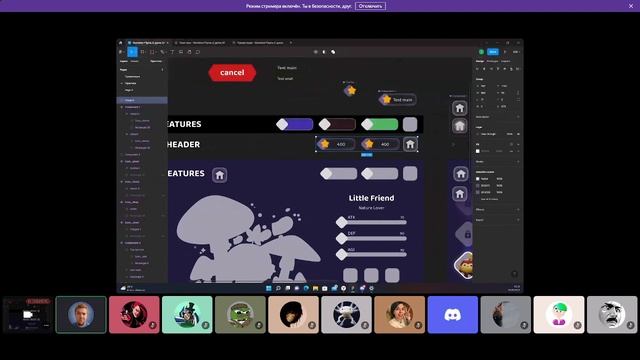Click the blue Share button
Image resolution: width=640 pixels, height=360 pixels.
(x=493, y=52)
